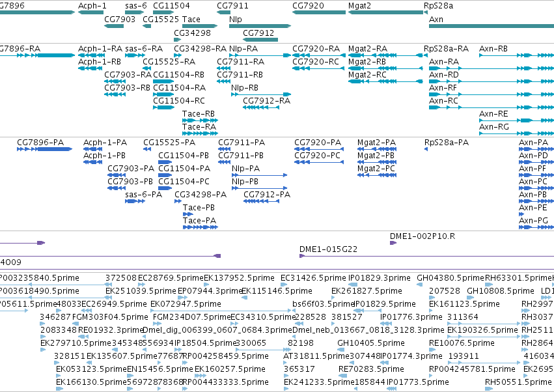The width and height of the screenshot is (554, 392).
Task: Click the Axn-RF transcript label
Action: pos(443,88)
